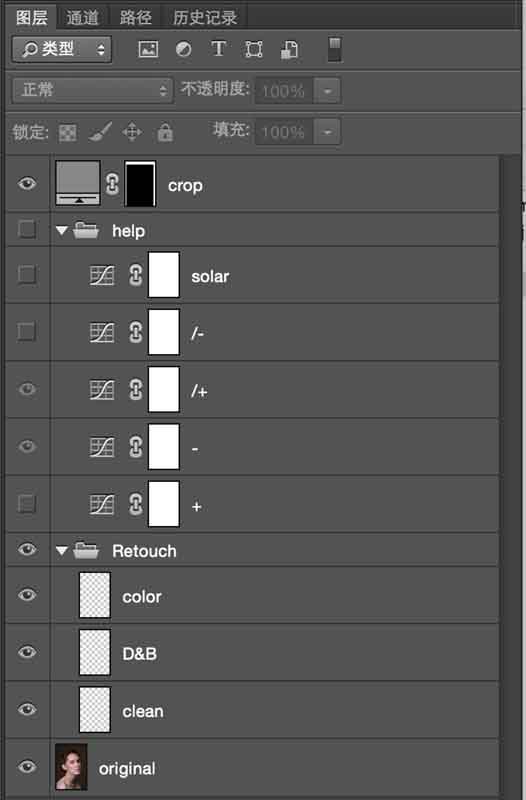Screen dimensions: 526x800
Task: Lock layer position move icon
Action: coord(132,132)
